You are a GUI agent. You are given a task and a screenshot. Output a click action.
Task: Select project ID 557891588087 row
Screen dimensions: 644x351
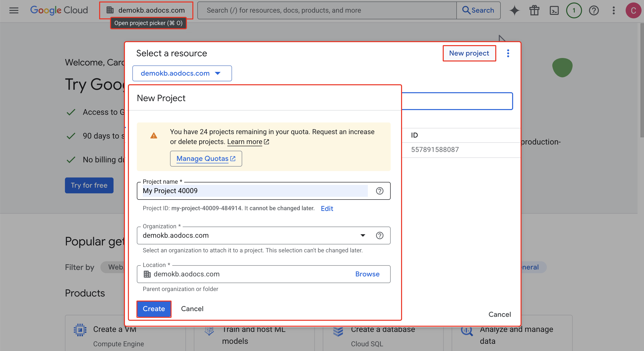(461, 150)
